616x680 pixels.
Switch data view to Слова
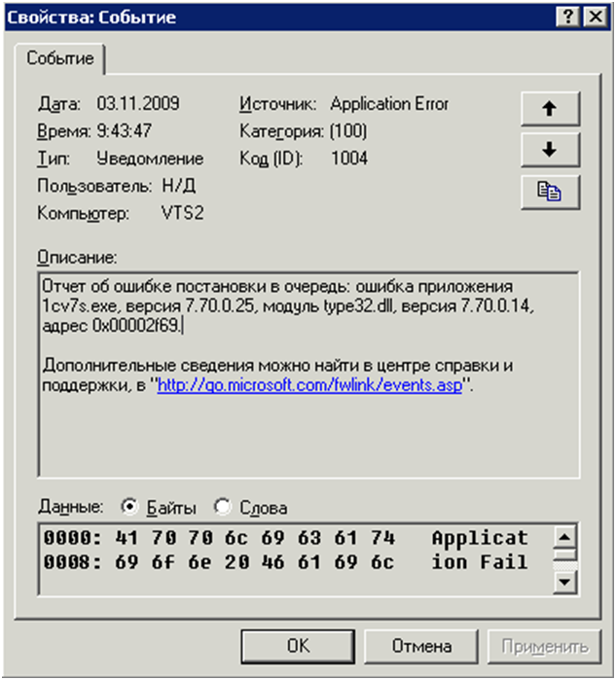point(222,507)
